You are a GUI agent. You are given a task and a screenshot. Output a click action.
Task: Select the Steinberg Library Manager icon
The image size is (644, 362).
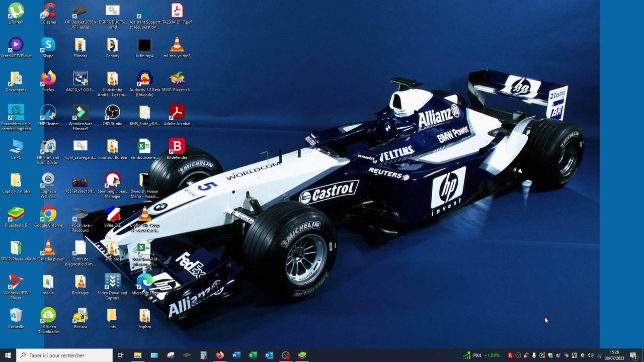click(x=113, y=185)
